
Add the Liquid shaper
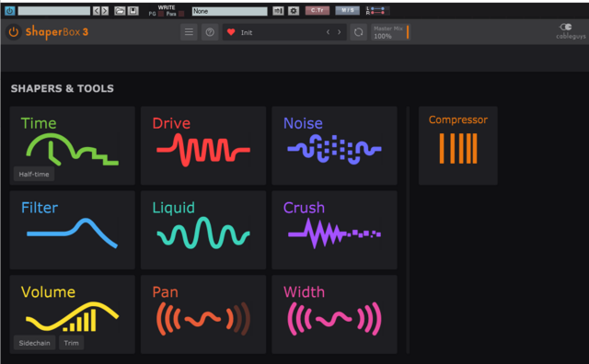(203, 230)
